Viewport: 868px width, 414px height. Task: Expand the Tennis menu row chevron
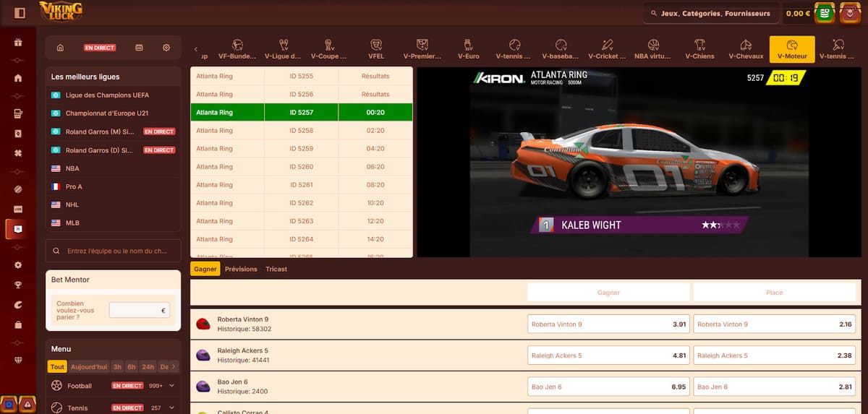(172, 407)
